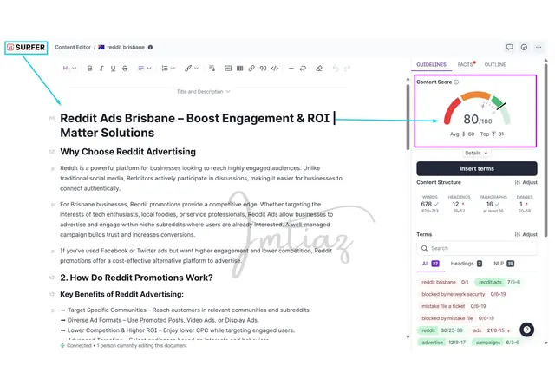Viewport: 555px width, 392px height.
Task: Click the Content Score info icon
Action: 456,82
